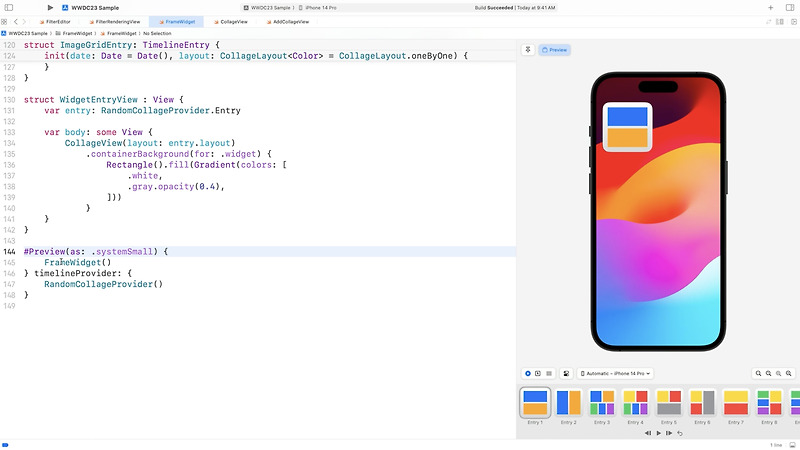800x450 pixels.
Task: Select the Entry 6 timeline thumbnail
Action: [703, 403]
